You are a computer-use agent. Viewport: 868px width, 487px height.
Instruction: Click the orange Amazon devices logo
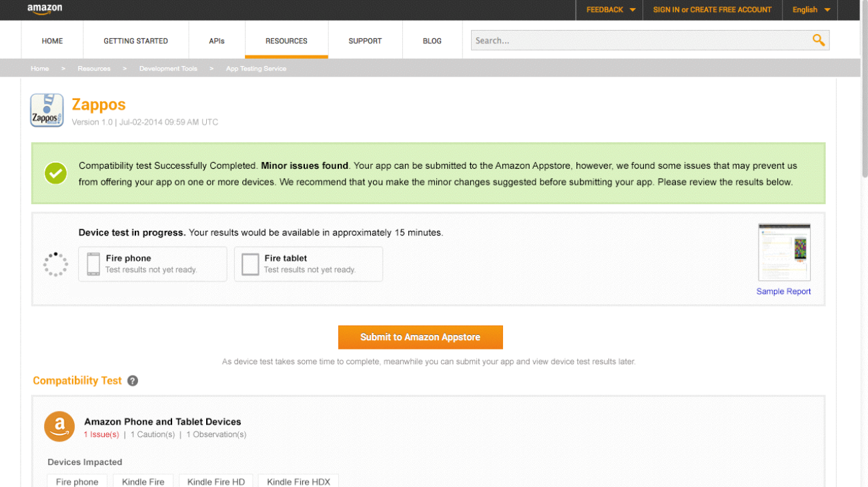pos(59,426)
